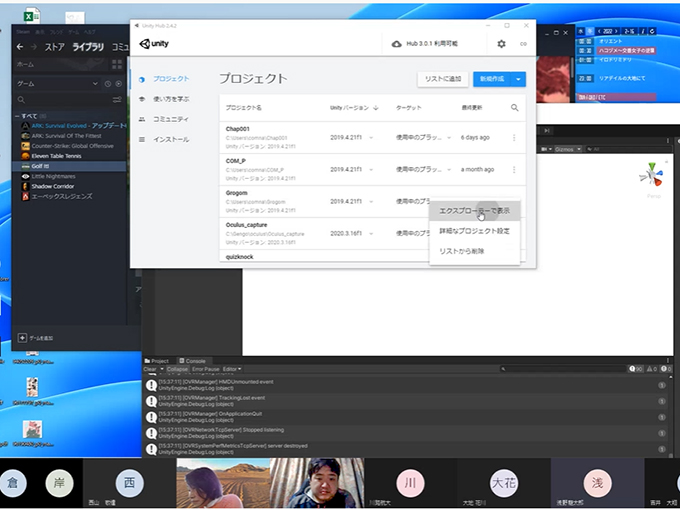This screenshot has height=510, width=680.
Task: Open Unity version dropdown for Chap001
Action: (x=371, y=137)
